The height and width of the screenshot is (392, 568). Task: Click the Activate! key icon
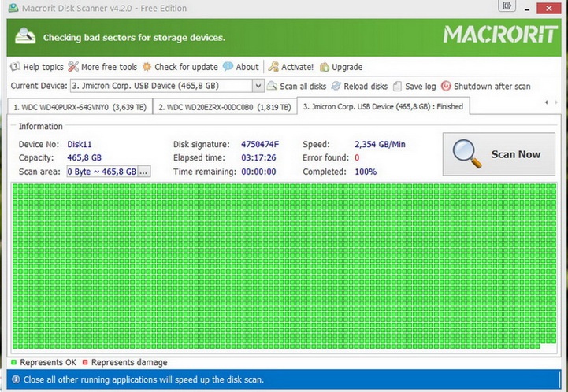pyautogui.click(x=273, y=67)
